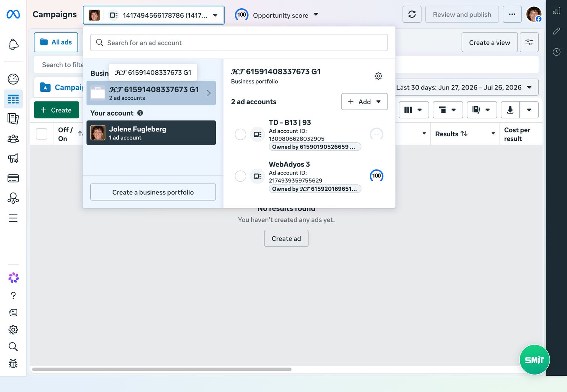Expand the Add ad account dropdown
Viewport: 567px width, 392px height.
364,102
